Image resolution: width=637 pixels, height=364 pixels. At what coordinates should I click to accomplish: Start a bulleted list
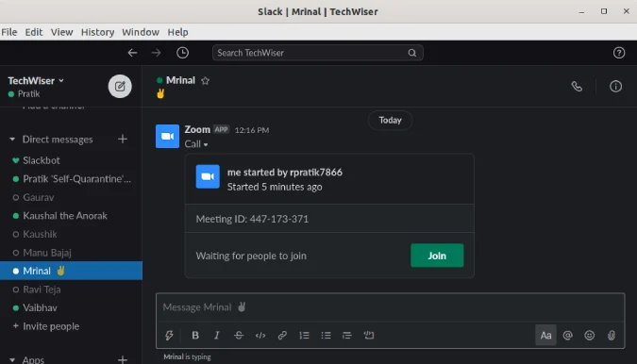point(326,335)
